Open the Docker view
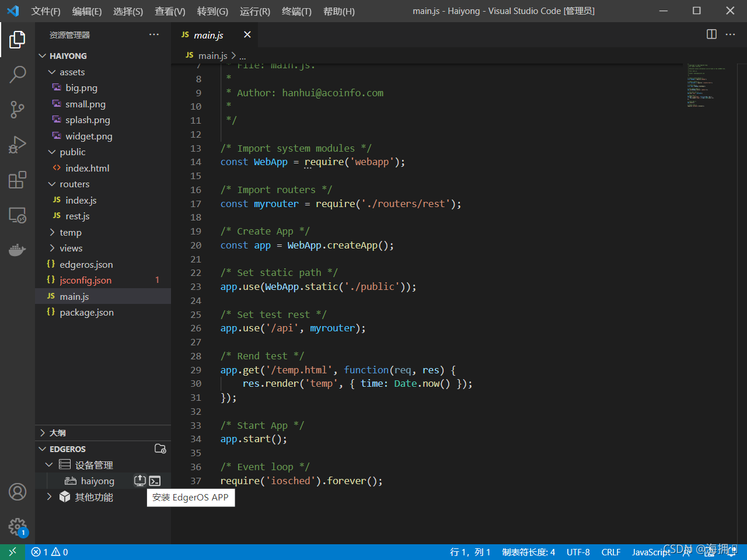This screenshot has width=747, height=560. [18, 250]
